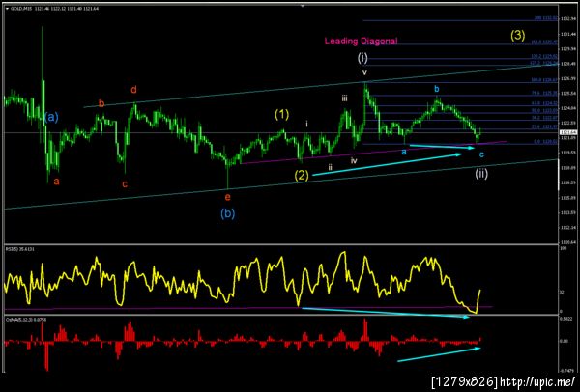This screenshot has height=392, width=580.
Task: Select the white (ii) wave label
Action: 481,174
